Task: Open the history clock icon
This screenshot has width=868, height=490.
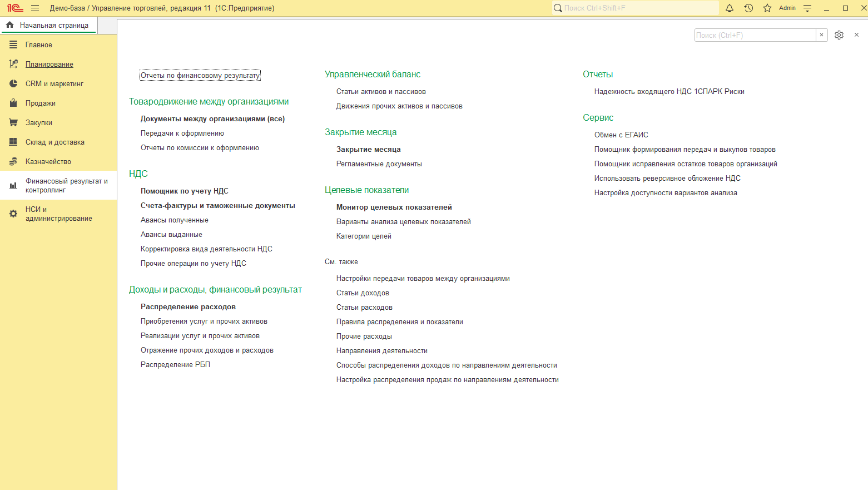Action: click(x=748, y=8)
